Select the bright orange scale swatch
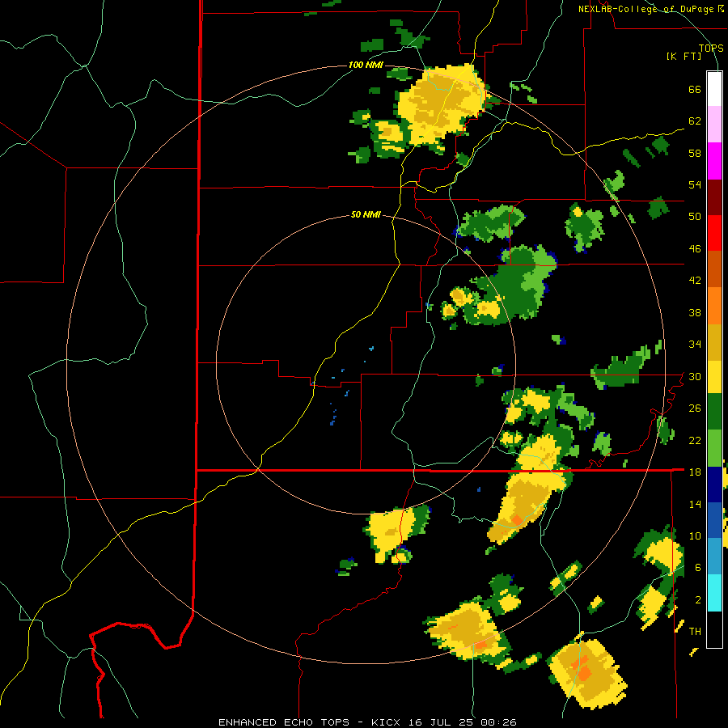Image resolution: width=728 pixels, height=728 pixels. point(714,306)
